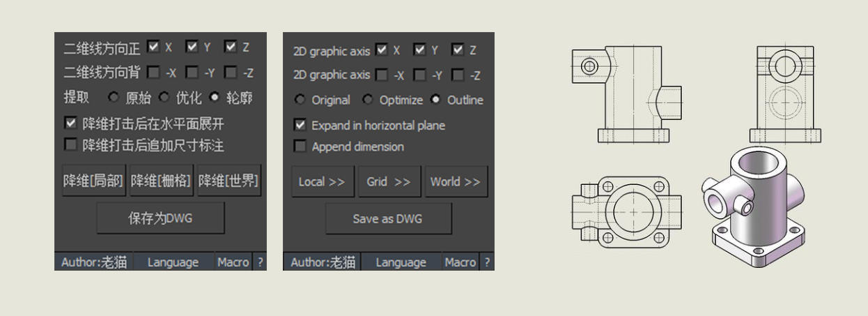This screenshot has height=316, width=868.
Task: Open Macro in Chinese panel footer
Action: (233, 262)
